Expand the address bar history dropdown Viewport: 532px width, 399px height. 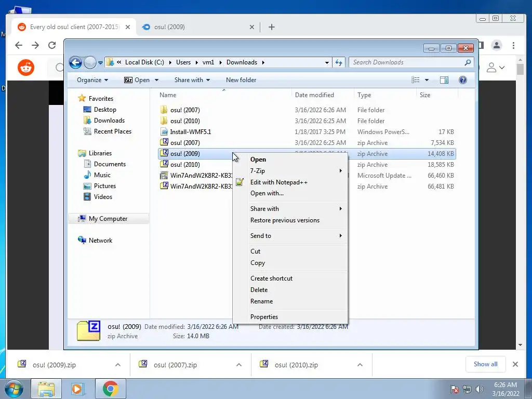tap(327, 62)
